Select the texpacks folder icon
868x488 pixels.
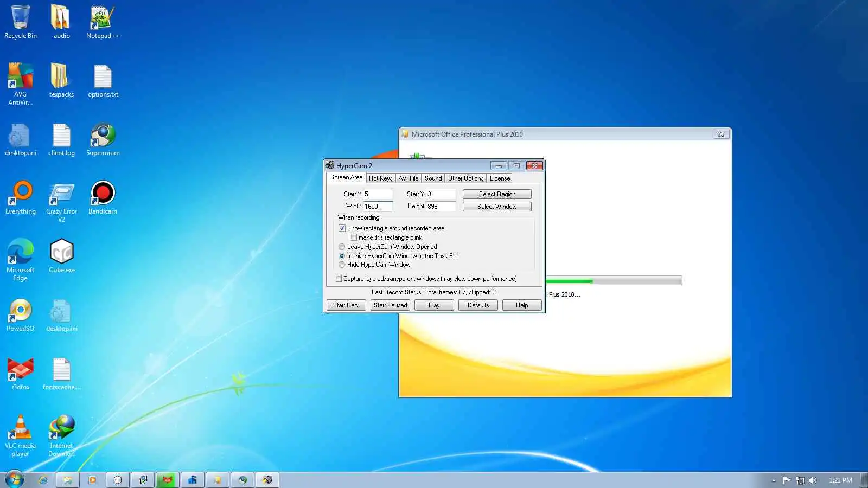tap(61, 80)
